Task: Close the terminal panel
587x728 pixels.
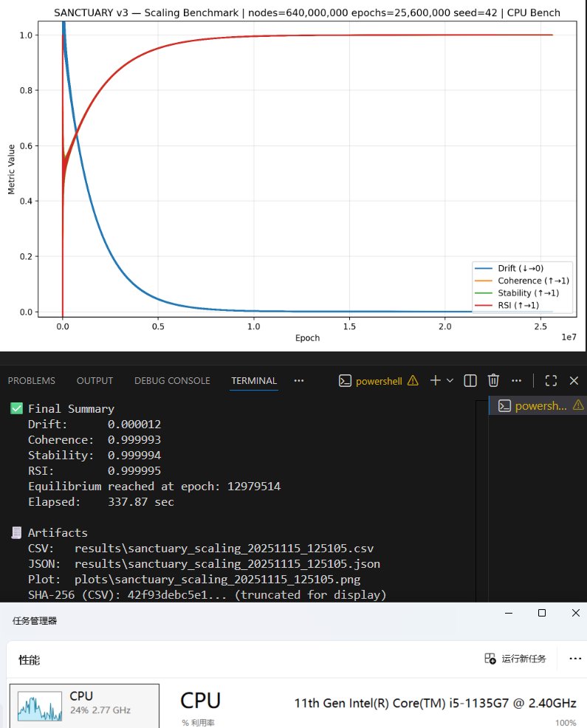Action: click(574, 381)
